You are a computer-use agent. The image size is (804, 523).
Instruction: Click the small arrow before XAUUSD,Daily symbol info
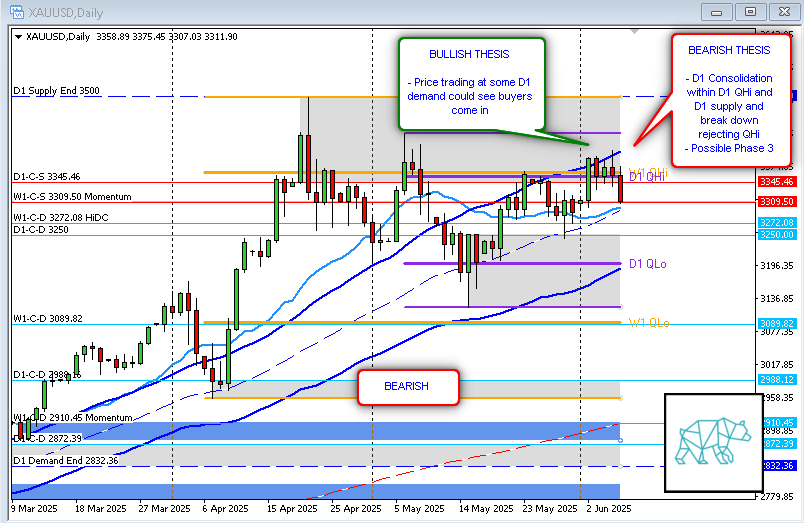click(x=18, y=36)
